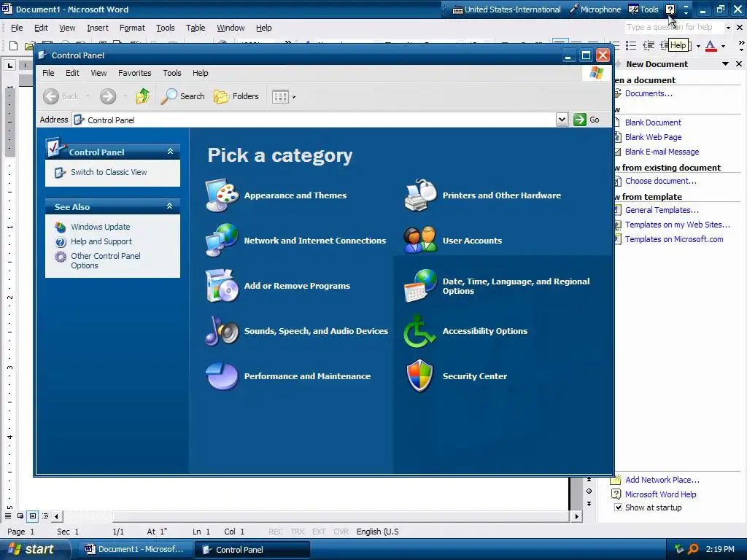This screenshot has width=747, height=560.
Task: Open Security Center shield icon
Action: point(419,376)
